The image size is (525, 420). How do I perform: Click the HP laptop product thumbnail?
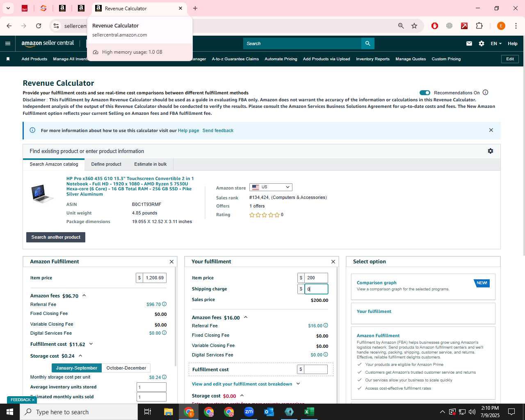tap(42, 194)
